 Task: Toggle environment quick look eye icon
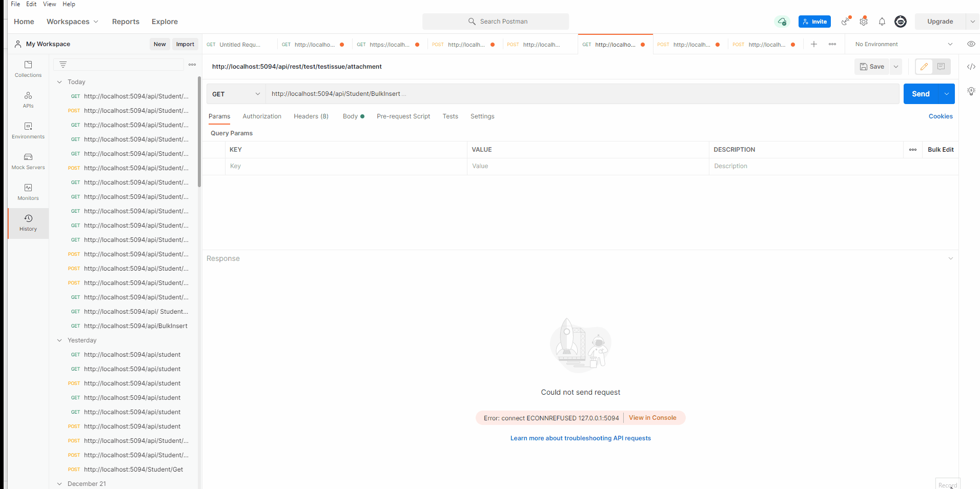971,44
